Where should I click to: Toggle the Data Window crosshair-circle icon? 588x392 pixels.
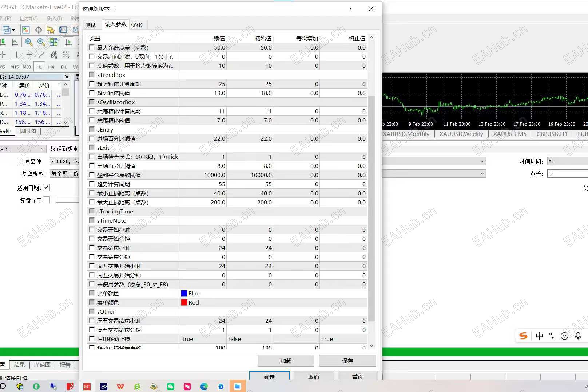click(39, 30)
